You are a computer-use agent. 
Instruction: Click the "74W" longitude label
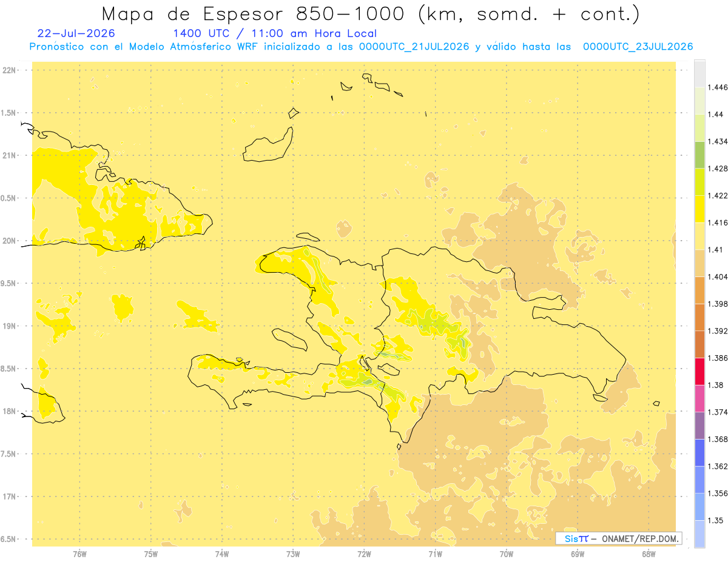222,554
